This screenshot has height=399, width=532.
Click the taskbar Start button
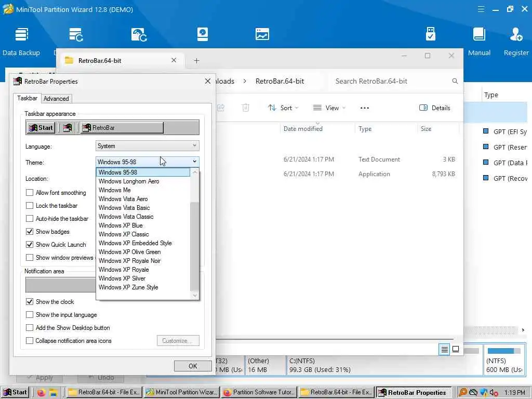[x=15, y=392]
